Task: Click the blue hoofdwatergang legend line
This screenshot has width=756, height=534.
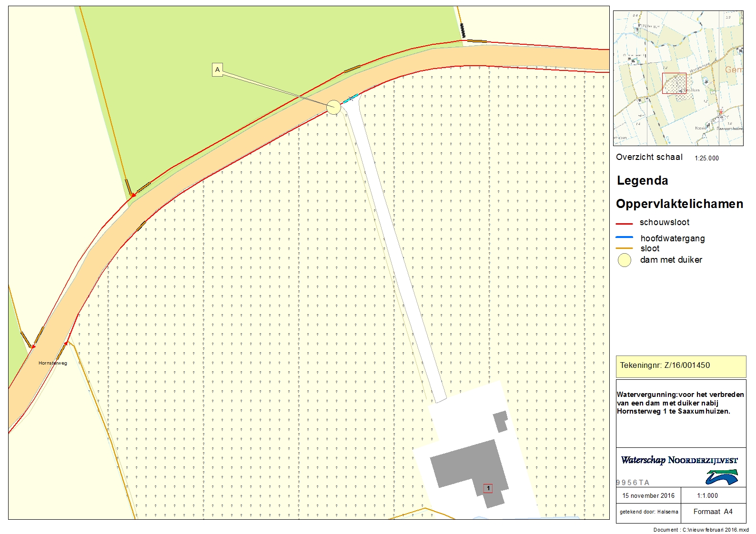Action: [x=624, y=237]
